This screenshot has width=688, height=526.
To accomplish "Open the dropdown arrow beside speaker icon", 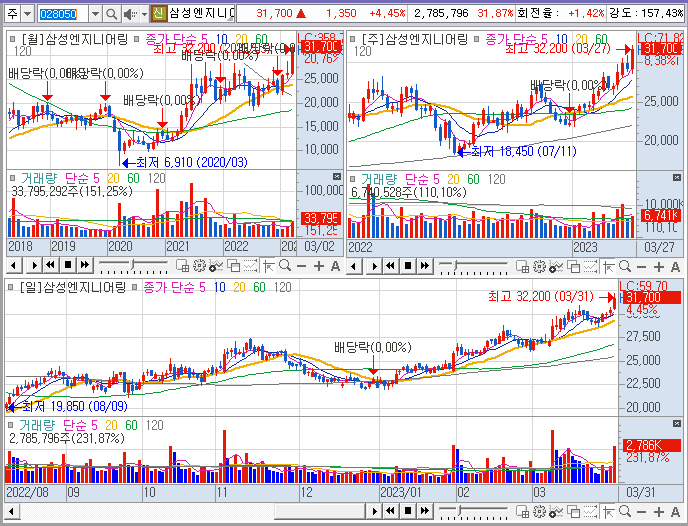I will click(x=144, y=14).
